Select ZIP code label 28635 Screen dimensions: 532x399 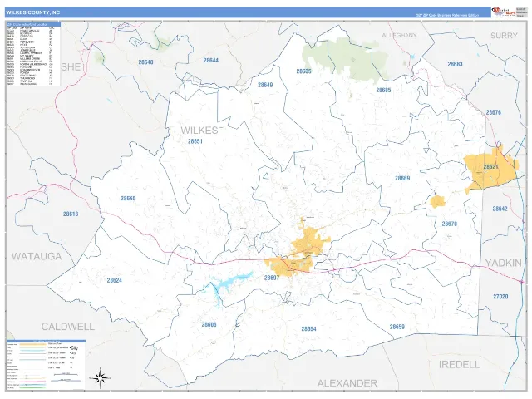pos(303,71)
